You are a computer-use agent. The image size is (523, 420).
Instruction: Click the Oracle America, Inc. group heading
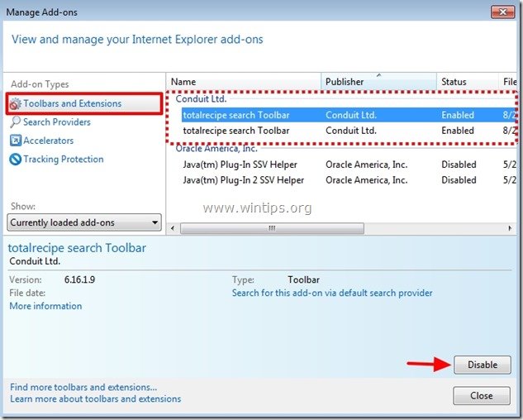[x=216, y=148]
